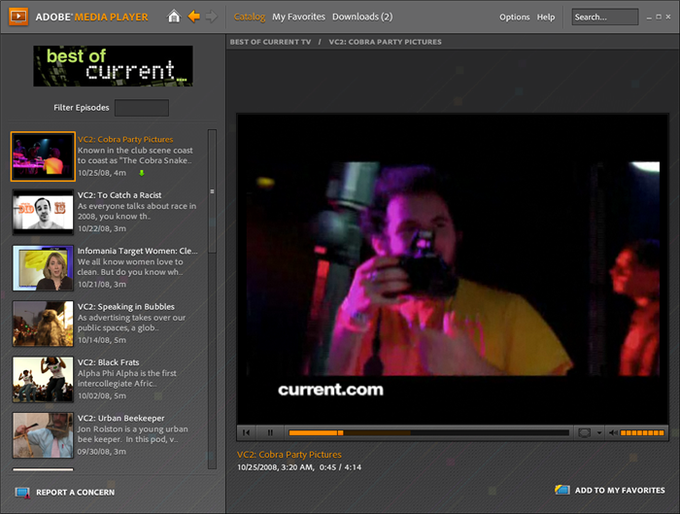
Task: Click the title below the video player
Action: pos(289,455)
